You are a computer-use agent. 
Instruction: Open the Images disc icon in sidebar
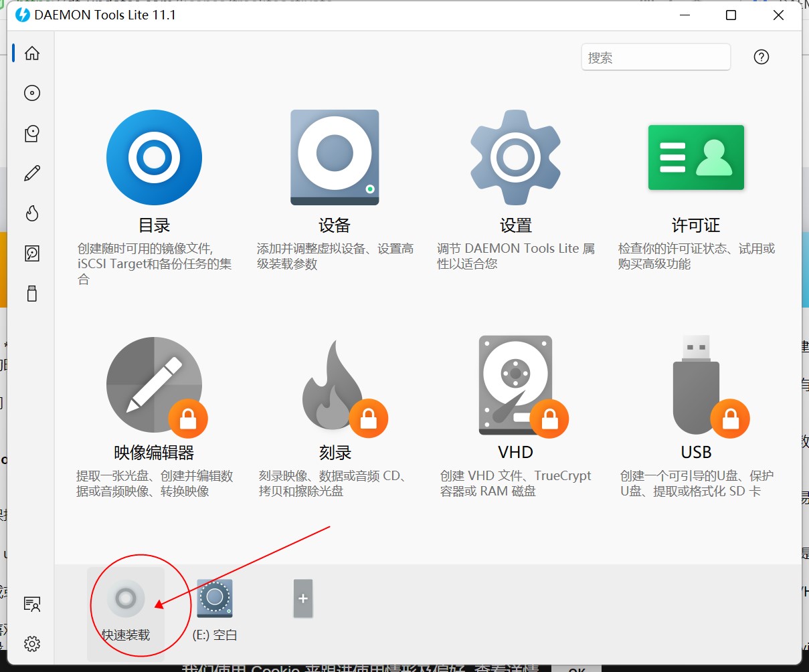pos(32,93)
